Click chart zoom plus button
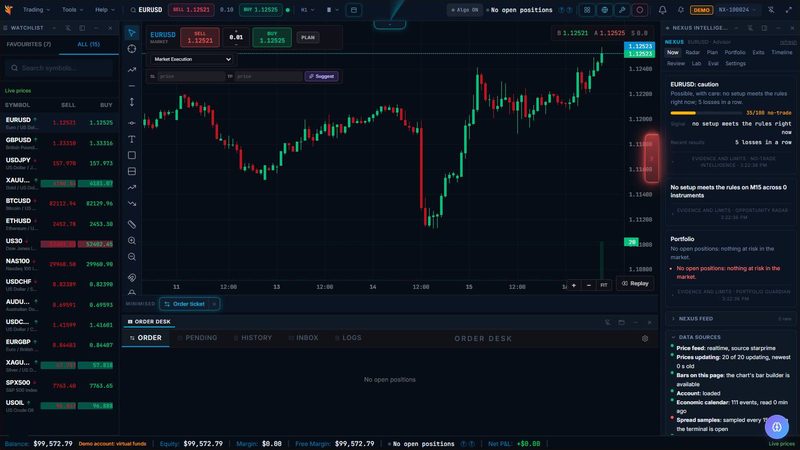 tap(573, 285)
